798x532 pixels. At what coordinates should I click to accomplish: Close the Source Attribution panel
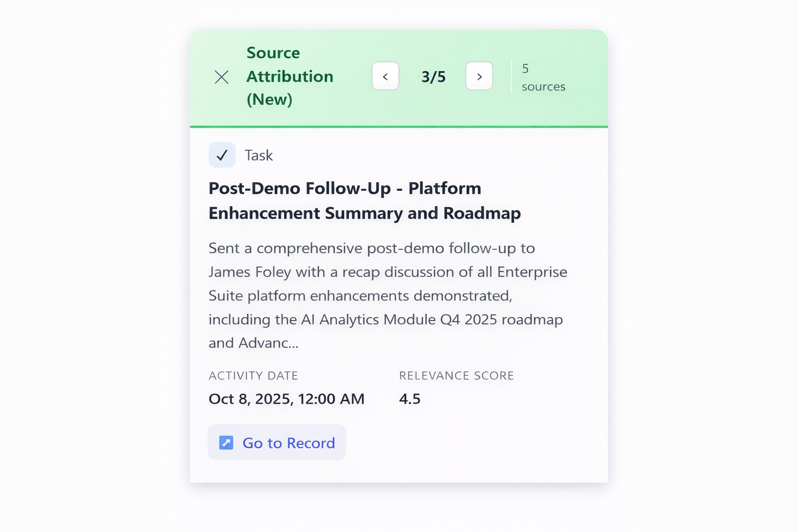tap(222, 77)
